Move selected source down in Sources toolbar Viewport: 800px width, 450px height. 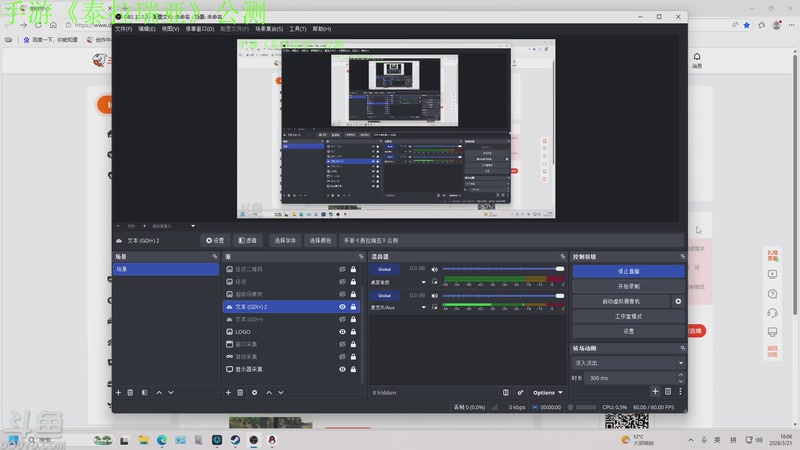(x=281, y=392)
